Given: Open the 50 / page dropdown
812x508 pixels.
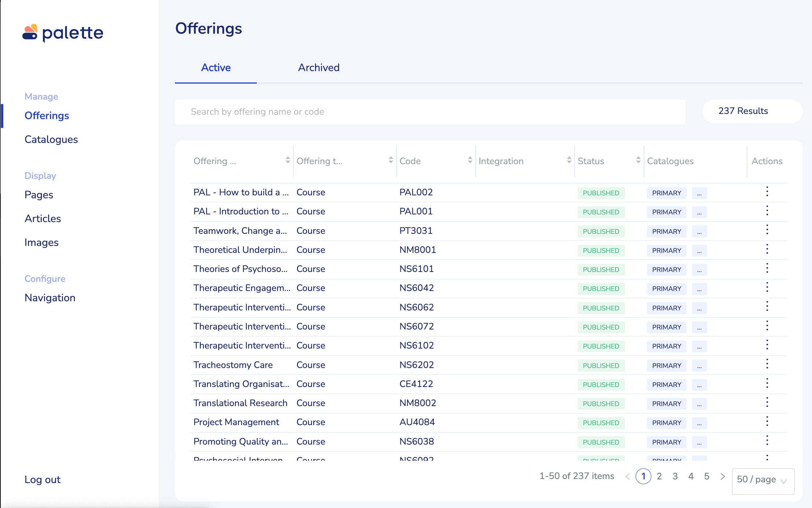Looking at the screenshot, I should 763,480.
